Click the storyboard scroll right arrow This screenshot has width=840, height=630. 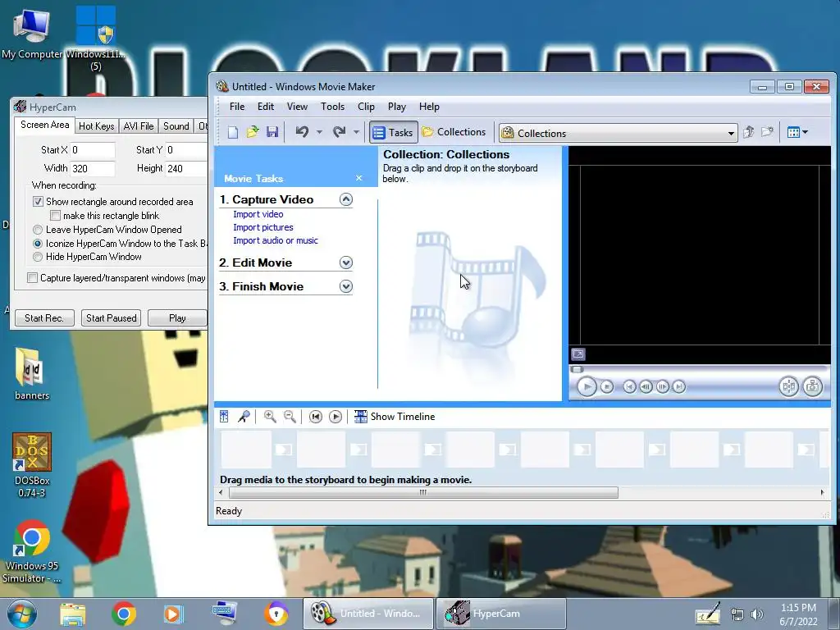(822, 492)
